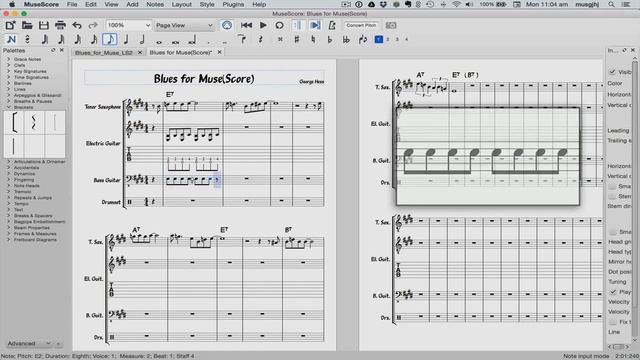Enable MIDI input toggle icon
Viewport: 640px width, 360px height.
pyautogui.click(x=227, y=25)
